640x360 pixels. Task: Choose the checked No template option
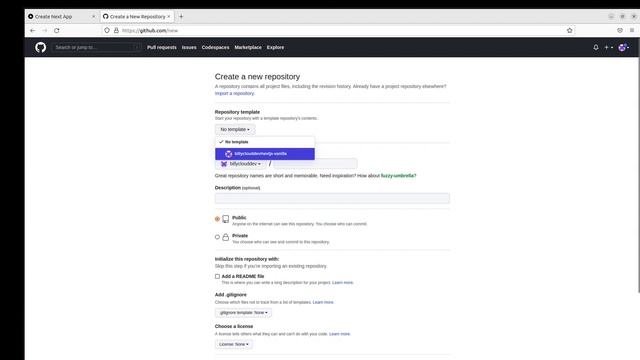point(265,142)
